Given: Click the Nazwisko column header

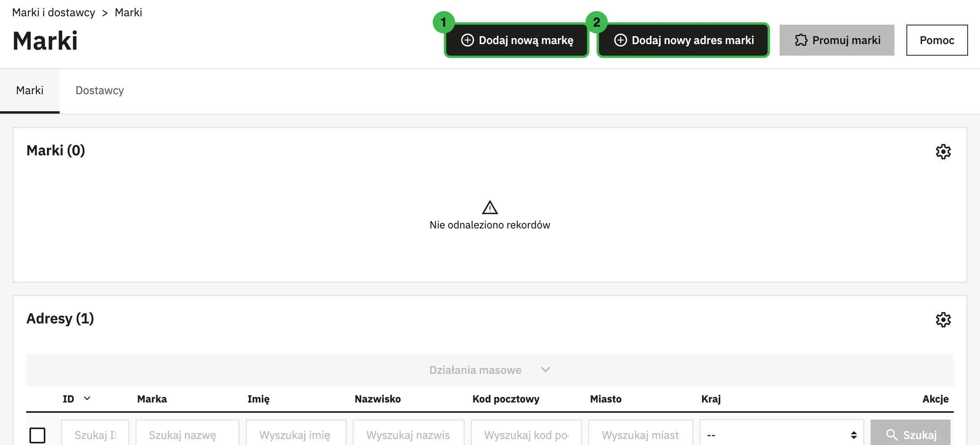Looking at the screenshot, I should point(377,399).
